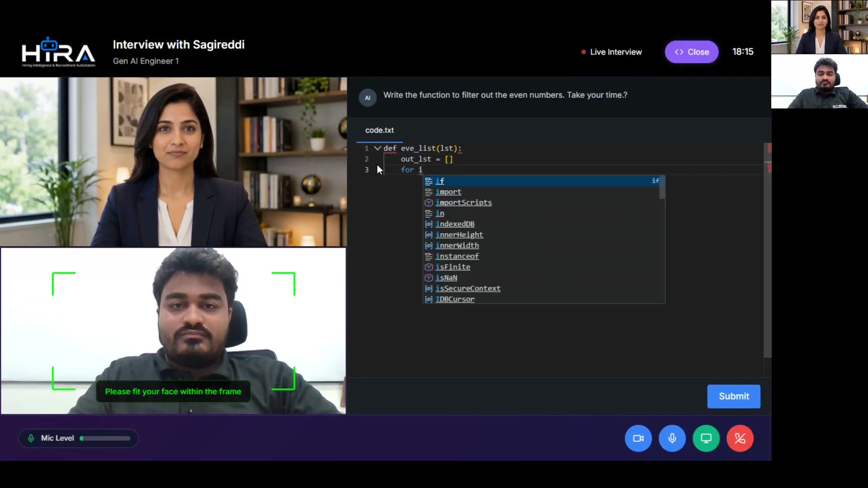This screenshot has width=868, height=488.
Task: Select 'isSecureContext' suggestion entry
Action: point(541,288)
